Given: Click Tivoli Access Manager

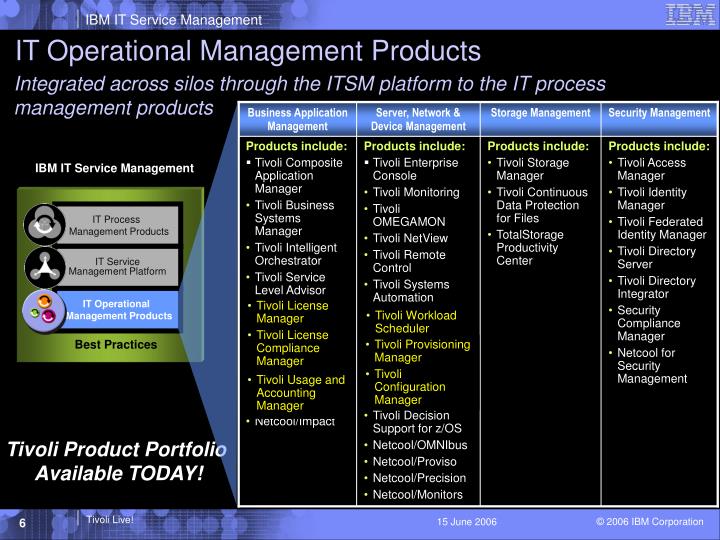Looking at the screenshot, I should coord(651,169).
